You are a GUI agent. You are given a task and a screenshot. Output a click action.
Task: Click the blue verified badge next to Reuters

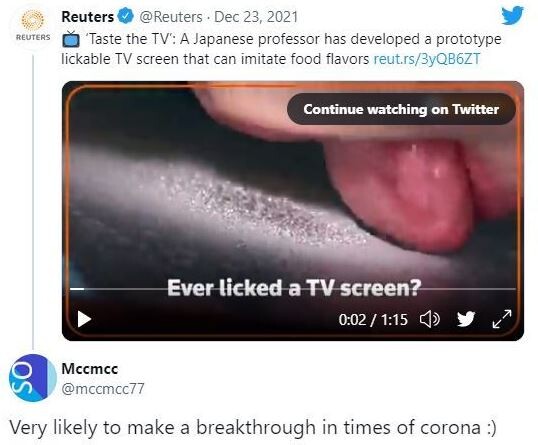pos(126,16)
